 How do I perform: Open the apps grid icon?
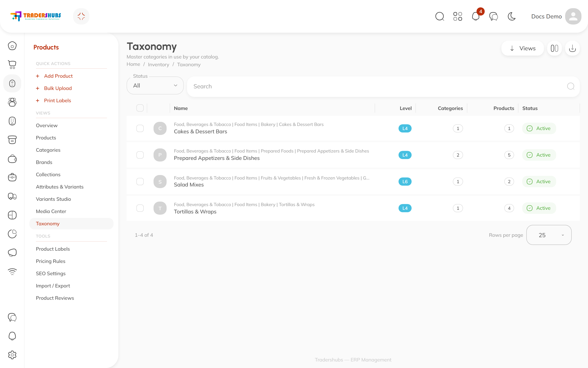pyautogui.click(x=458, y=17)
